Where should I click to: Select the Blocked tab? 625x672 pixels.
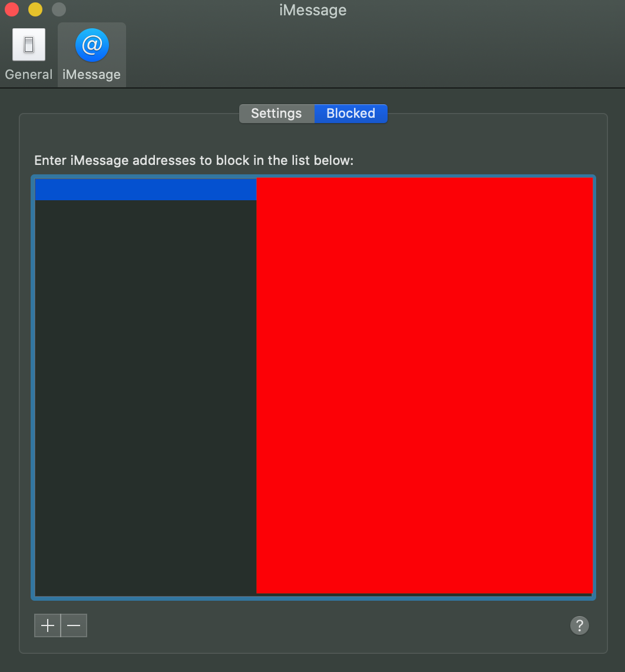point(350,114)
